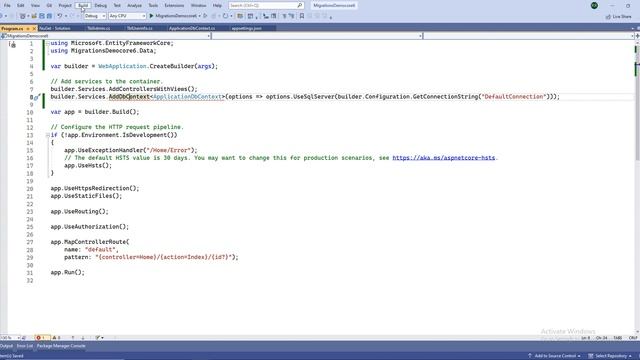The height and width of the screenshot is (360, 640).
Task: Open the Package Manager Console tab
Action: pos(61,346)
